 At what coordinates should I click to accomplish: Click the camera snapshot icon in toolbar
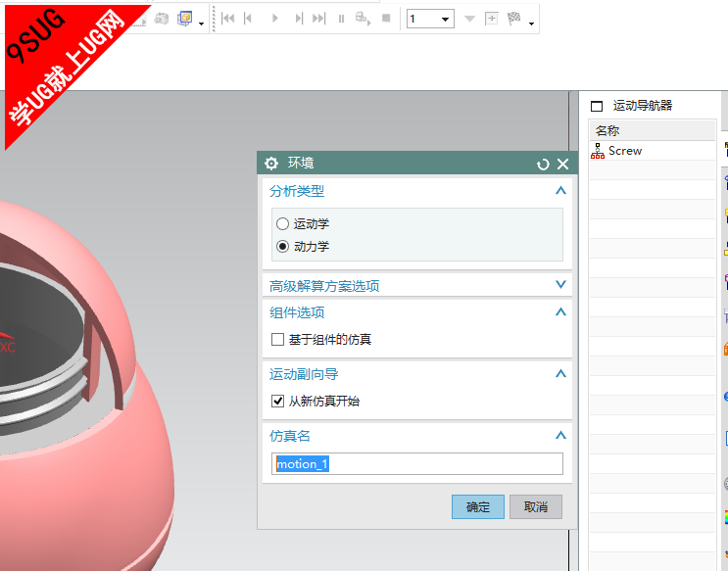[x=161, y=19]
